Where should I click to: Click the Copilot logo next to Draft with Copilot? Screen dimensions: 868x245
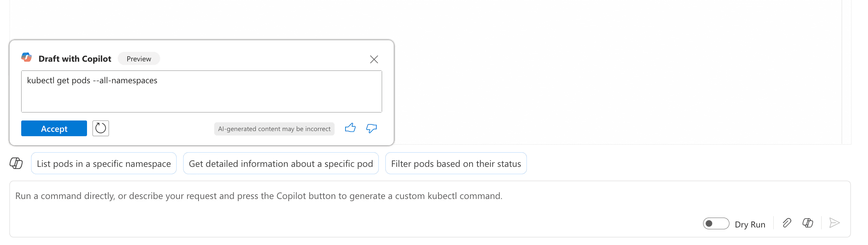[27, 58]
